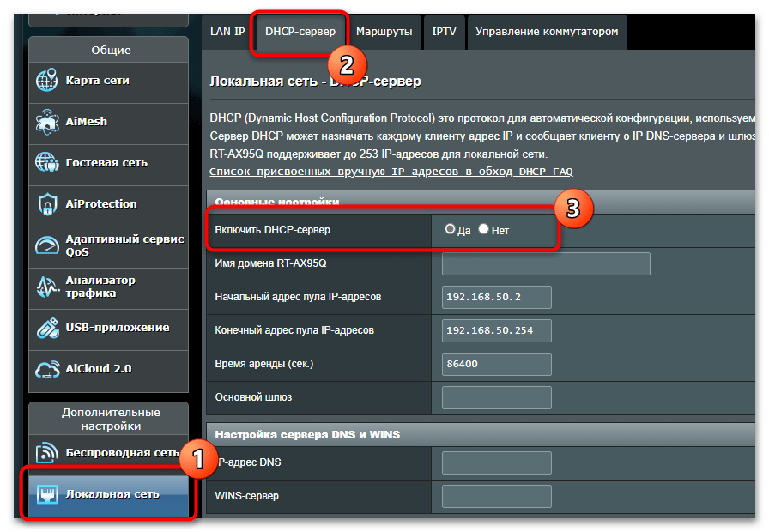The width and height of the screenshot is (769, 532).
Task: Open Adaptive QoS gauge icon
Action: click(46, 245)
